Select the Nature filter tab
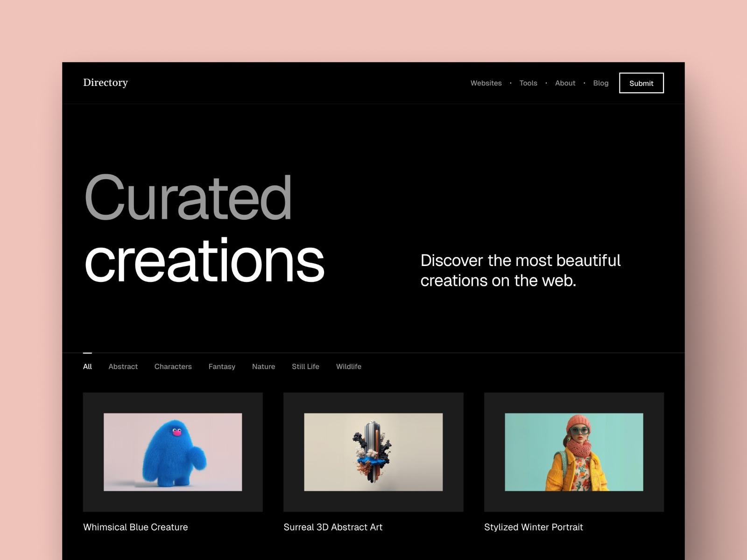 (263, 367)
